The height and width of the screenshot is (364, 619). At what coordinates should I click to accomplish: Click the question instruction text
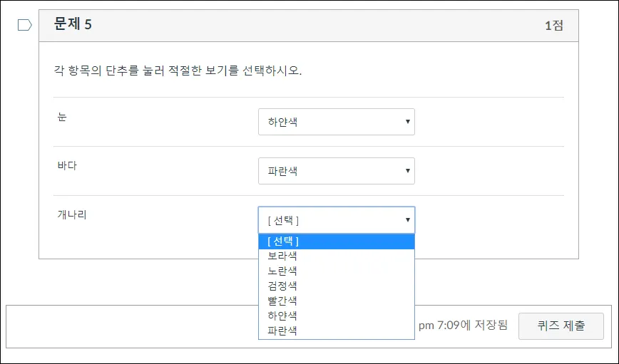point(179,71)
